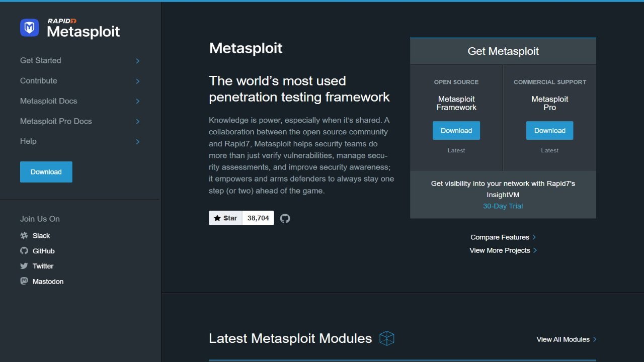Click the cube icon beside Latest Metasploit Modules
644x362 pixels.
[387, 338]
